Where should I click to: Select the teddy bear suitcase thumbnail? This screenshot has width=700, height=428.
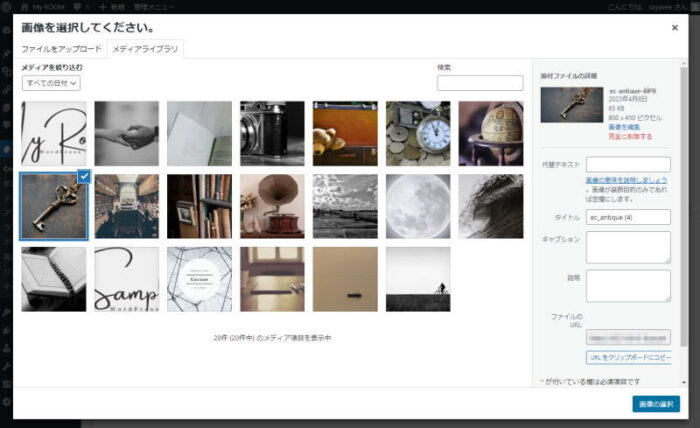[x=345, y=133]
